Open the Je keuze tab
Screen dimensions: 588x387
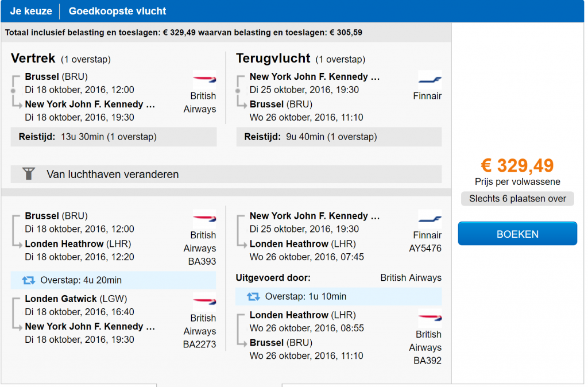point(31,11)
